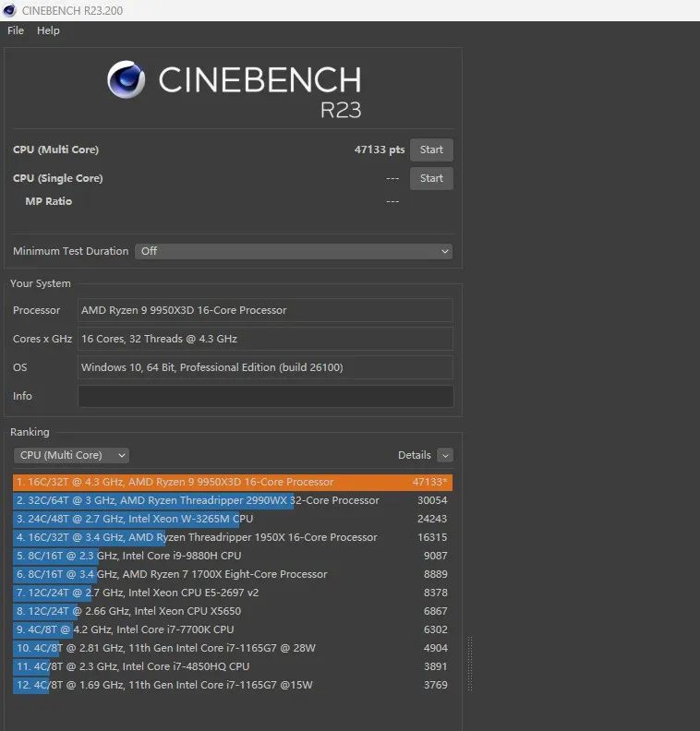The width and height of the screenshot is (700, 731).
Task: Click the Processor field AMD Ryzen 9 9950X3D
Action: pos(265,310)
